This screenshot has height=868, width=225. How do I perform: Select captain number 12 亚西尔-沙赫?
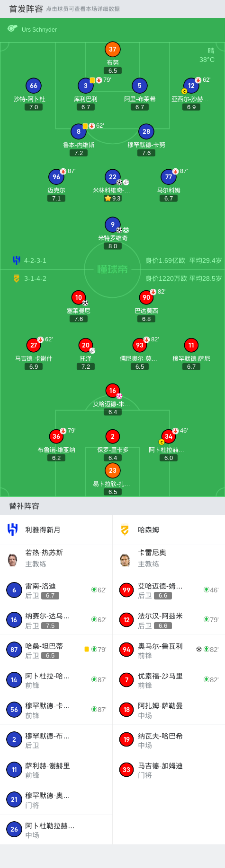click(x=191, y=86)
